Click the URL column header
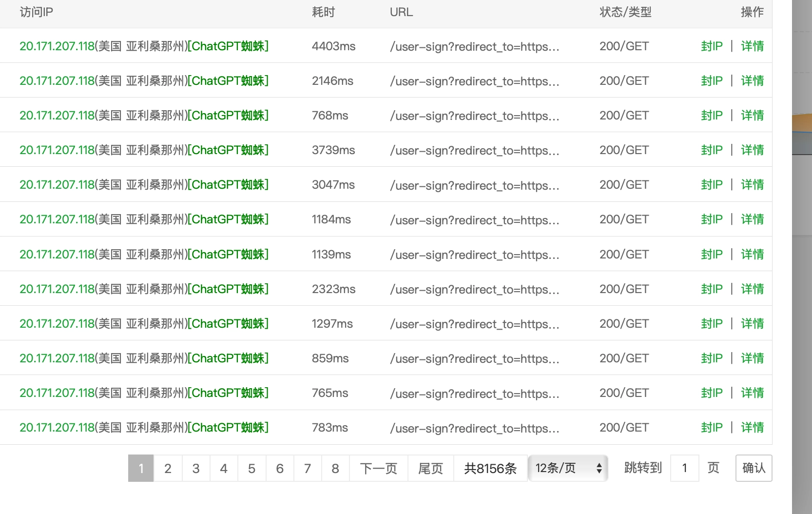 402,12
